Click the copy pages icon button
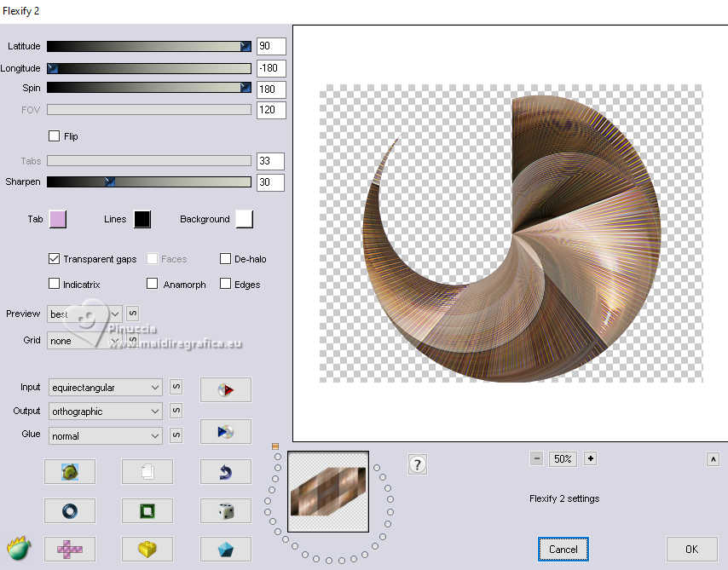 (147, 472)
